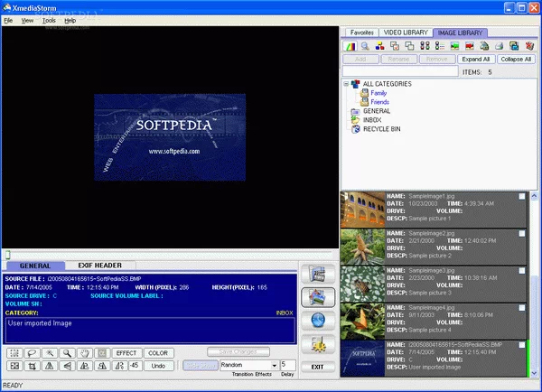The height and width of the screenshot is (392, 542).
Task: Switch to the IMAGE LIBRARY tab
Action: [460, 33]
